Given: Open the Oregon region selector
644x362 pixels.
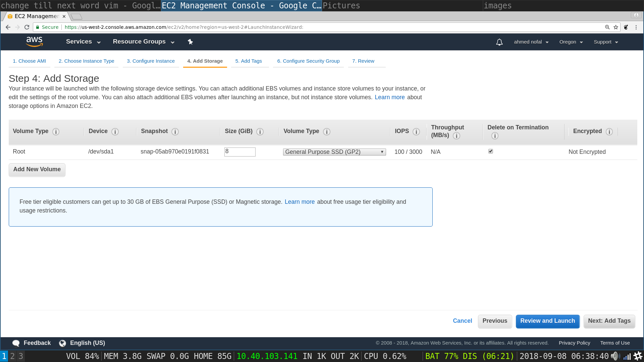Looking at the screenshot, I should pyautogui.click(x=571, y=42).
